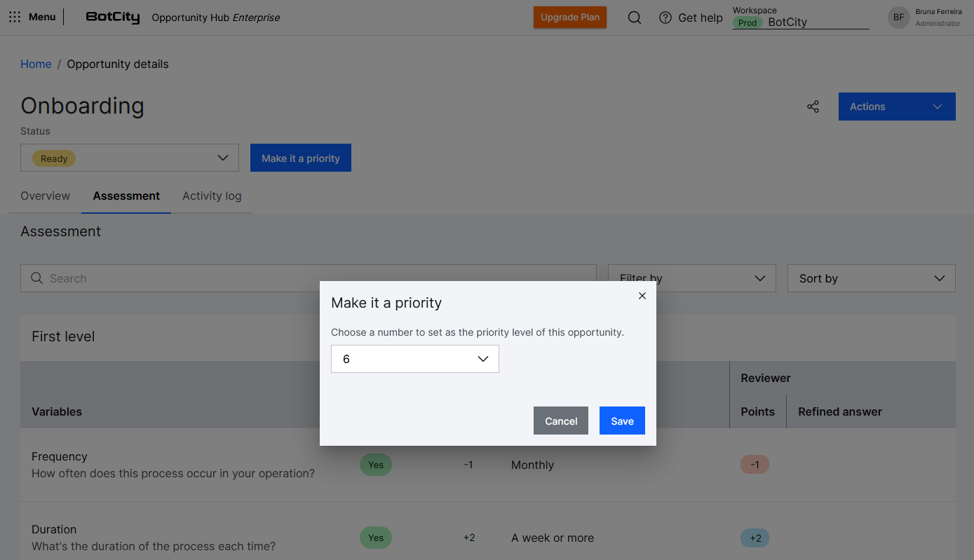Image resolution: width=974 pixels, height=560 pixels.
Task: Open the Filter by dropdown
Action: (x=691, y=278)
